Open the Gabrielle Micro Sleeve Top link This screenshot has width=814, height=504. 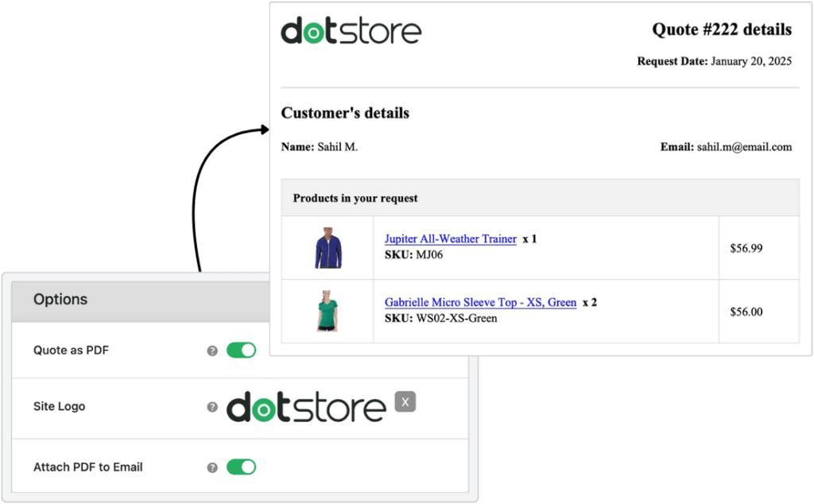[480, 302]
